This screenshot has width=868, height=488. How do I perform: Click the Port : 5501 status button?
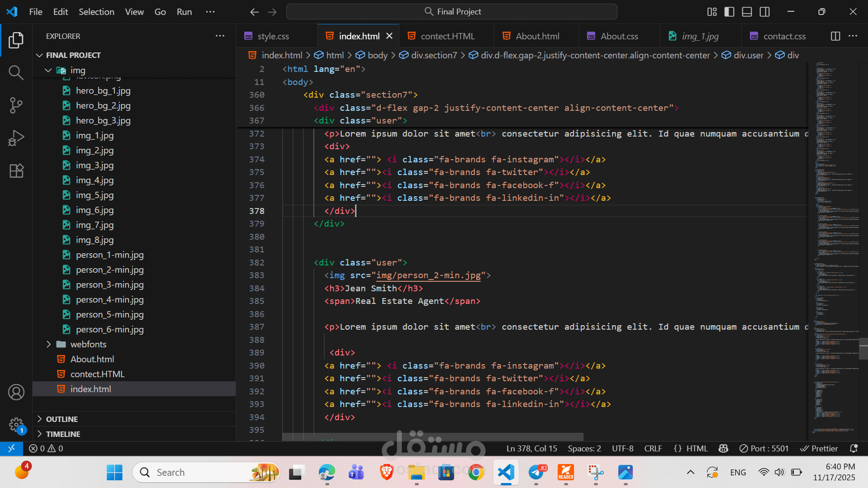pyautogui.click(x=764, y=448)
